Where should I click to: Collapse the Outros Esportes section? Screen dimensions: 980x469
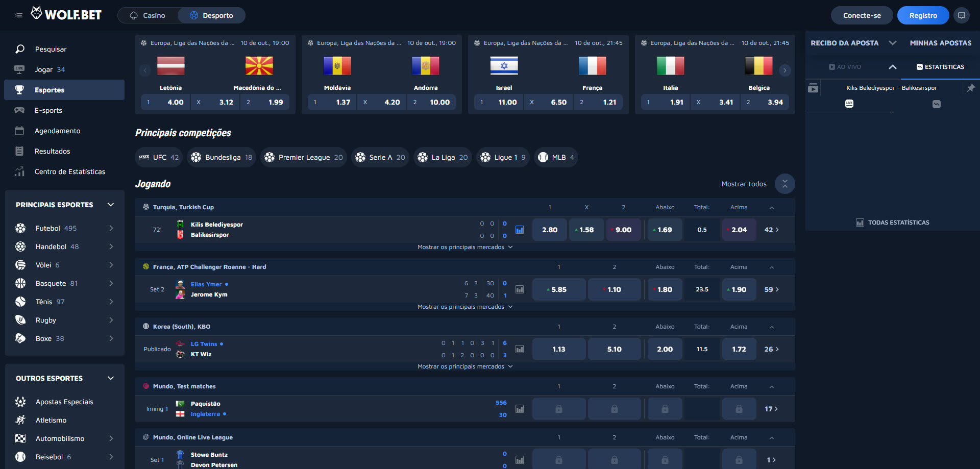pos(111,378)
